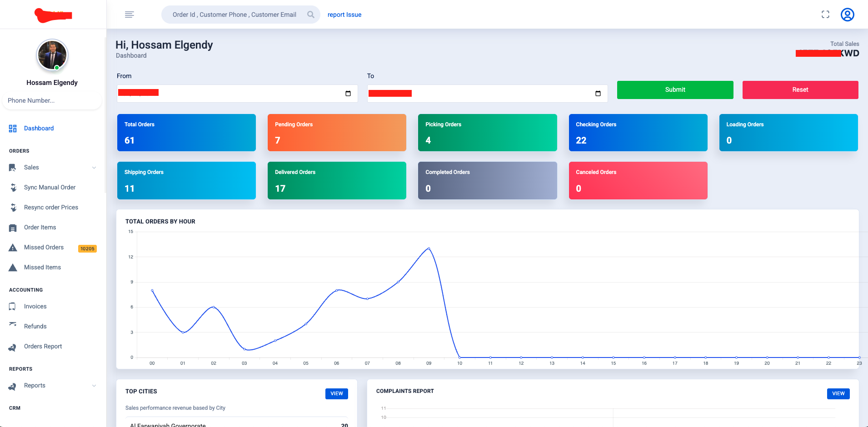Expand the Sales submenu chevron
The width and height of the screenshot is (868, 427).
point(94,168)
